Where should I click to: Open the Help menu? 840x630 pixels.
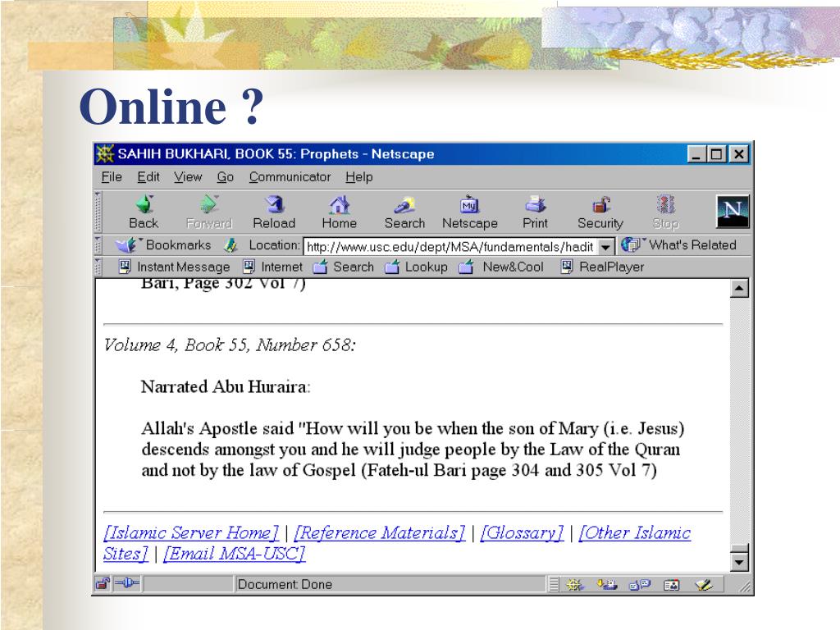click(x=359, y=177)
